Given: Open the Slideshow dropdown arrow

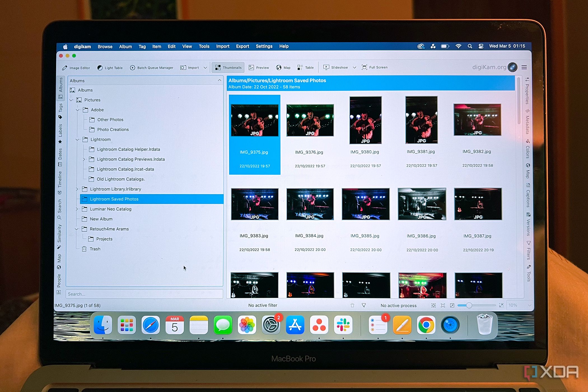Looking at the screenshot, I should 354,67.
